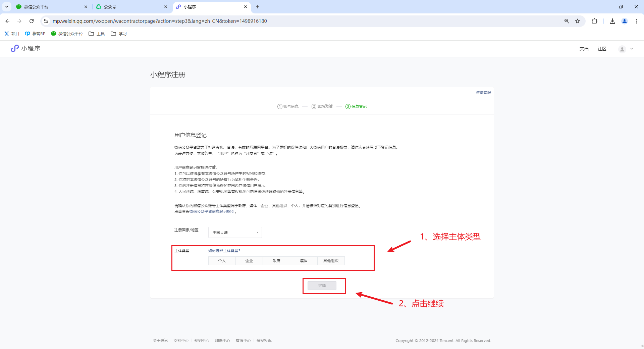Click step 1 账号信息
This screenshot has width=644, height=349.
coord(288,106)
